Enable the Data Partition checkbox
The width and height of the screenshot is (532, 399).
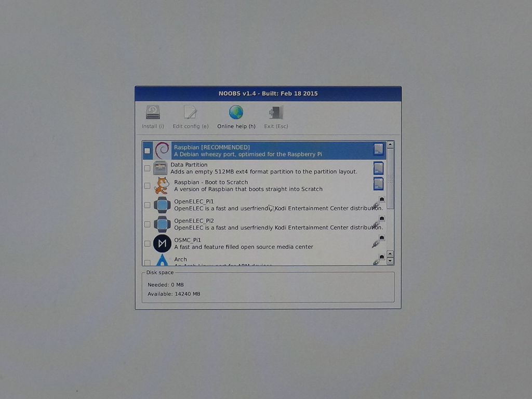point(147,168)
